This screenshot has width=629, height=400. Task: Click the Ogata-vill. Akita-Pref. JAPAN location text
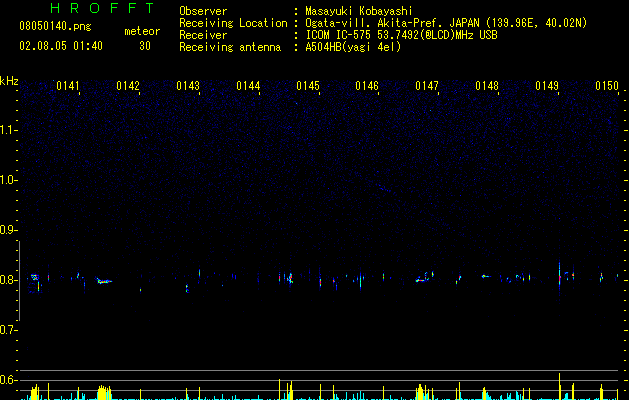[x=446, y=23]
